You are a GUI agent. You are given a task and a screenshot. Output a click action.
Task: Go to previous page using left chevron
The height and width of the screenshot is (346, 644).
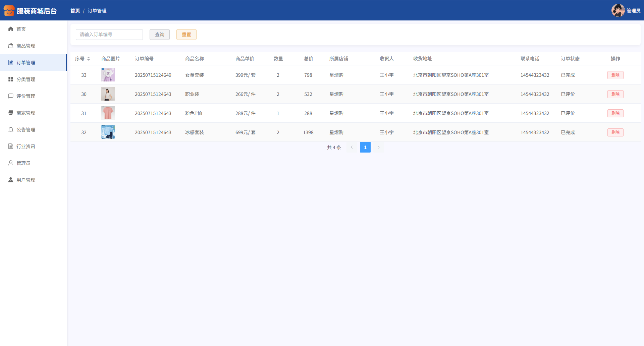click(352, 147)
